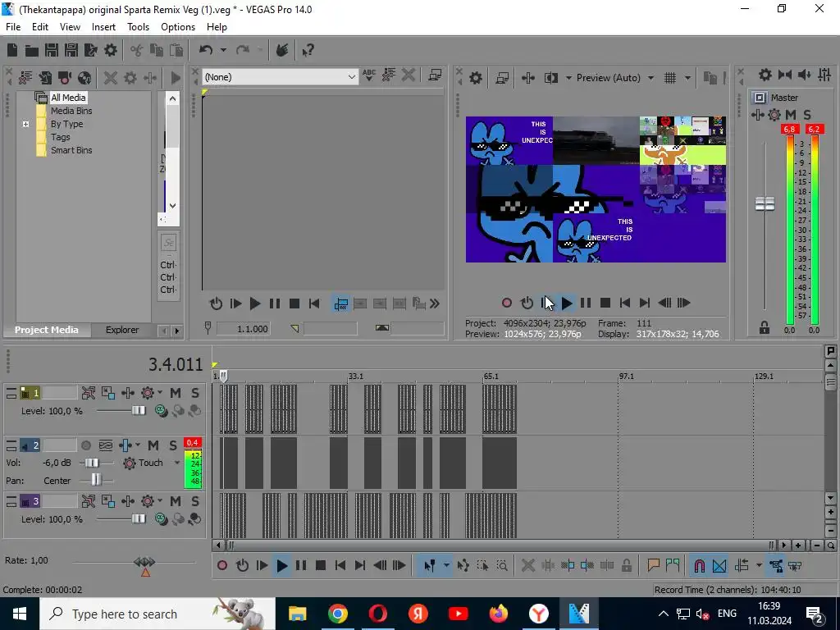Switch to the Explorer tab
The height and width of the screenshot is (630, 840).
122,330
